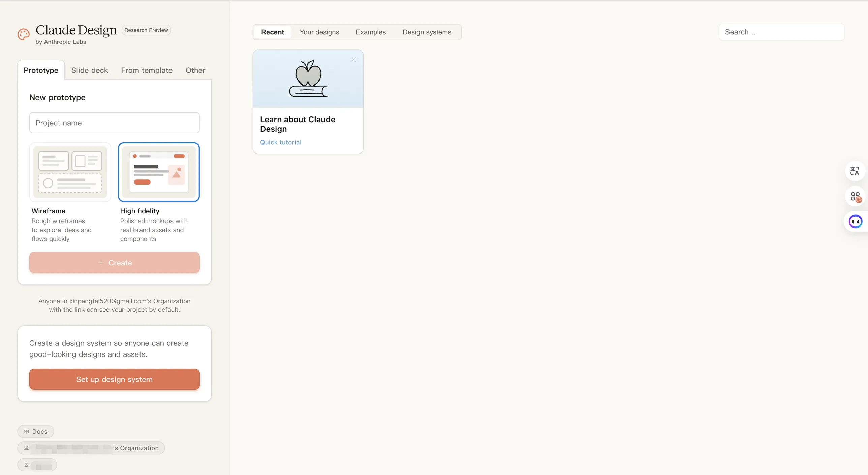Click Set up design system button
868x475 pixels.
click(115, 379)
